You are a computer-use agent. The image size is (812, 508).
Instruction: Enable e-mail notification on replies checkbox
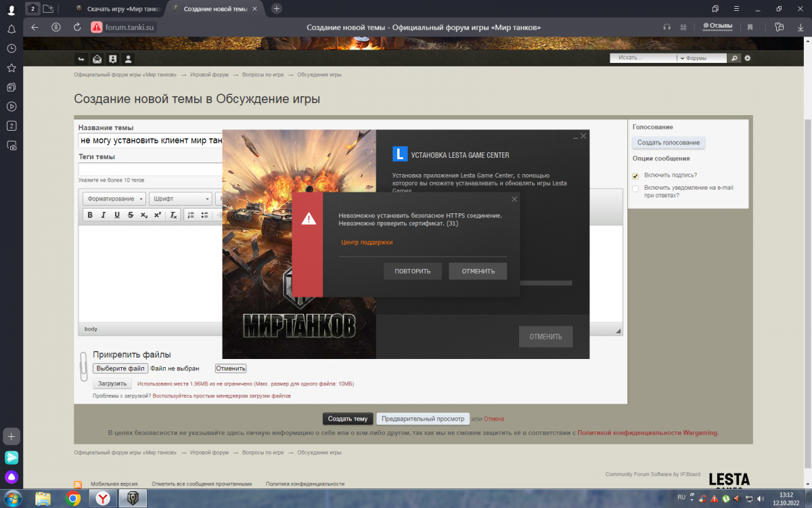(x=635, y=189)
